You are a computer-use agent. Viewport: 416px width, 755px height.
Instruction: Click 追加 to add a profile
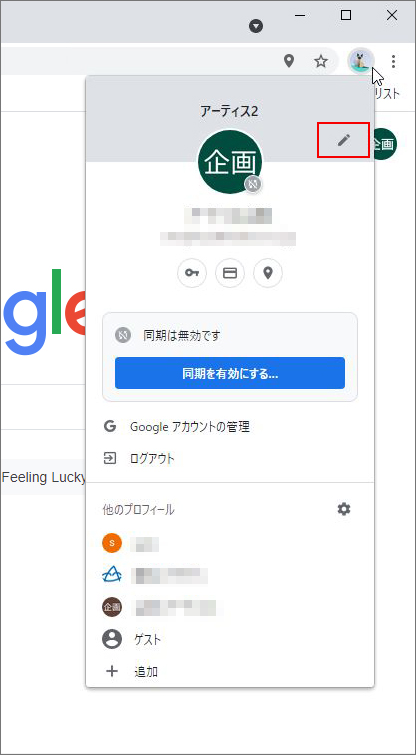coord(230,671)
